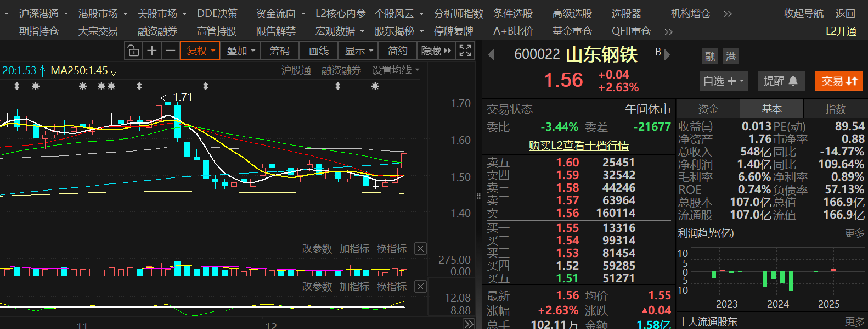The width and height of the screenshot is (868, 329).
Task: Click the orange 交易 button
Action: point(839,81)
